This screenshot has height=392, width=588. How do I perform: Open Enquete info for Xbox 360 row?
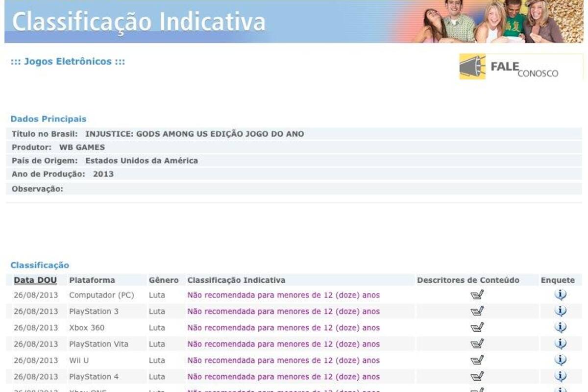click(561, 327)
